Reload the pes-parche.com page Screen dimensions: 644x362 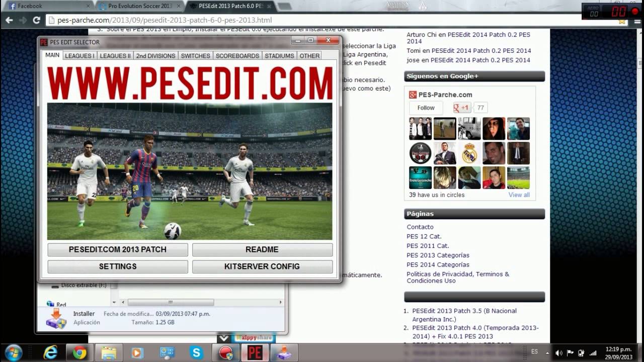pyautogui.click(x=36, y=20)
